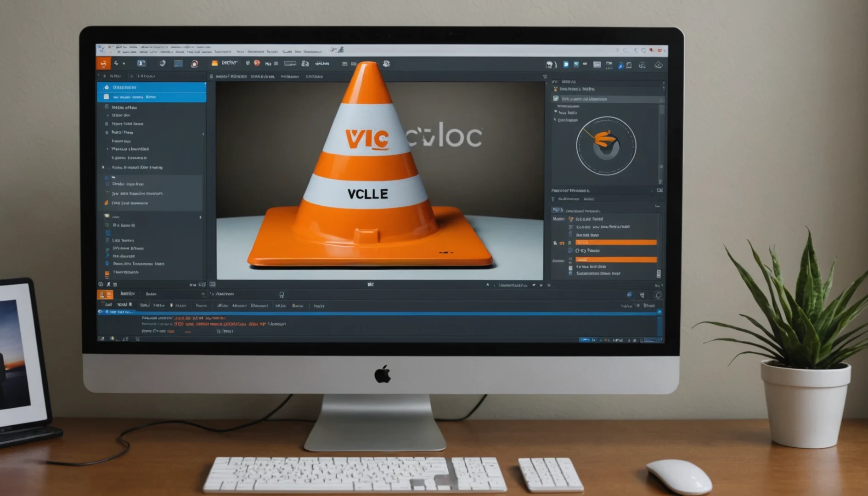Click the orange square button in the top toolbar

[103, 63]
